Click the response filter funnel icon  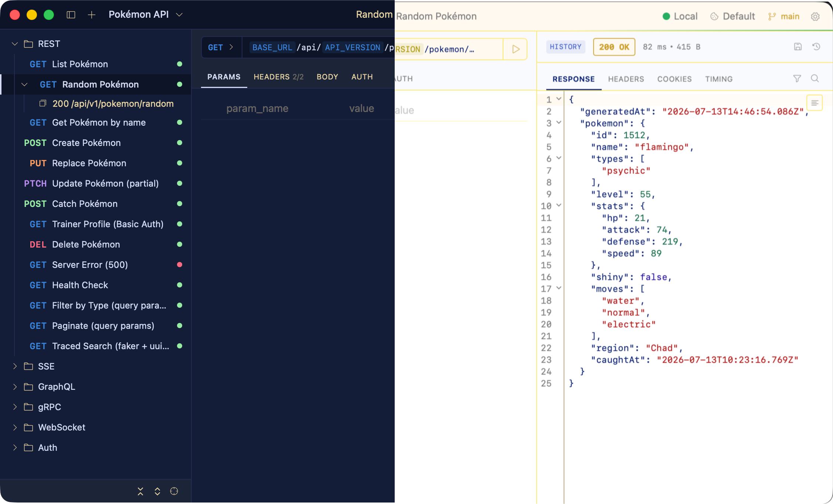[x=797, y=78]
